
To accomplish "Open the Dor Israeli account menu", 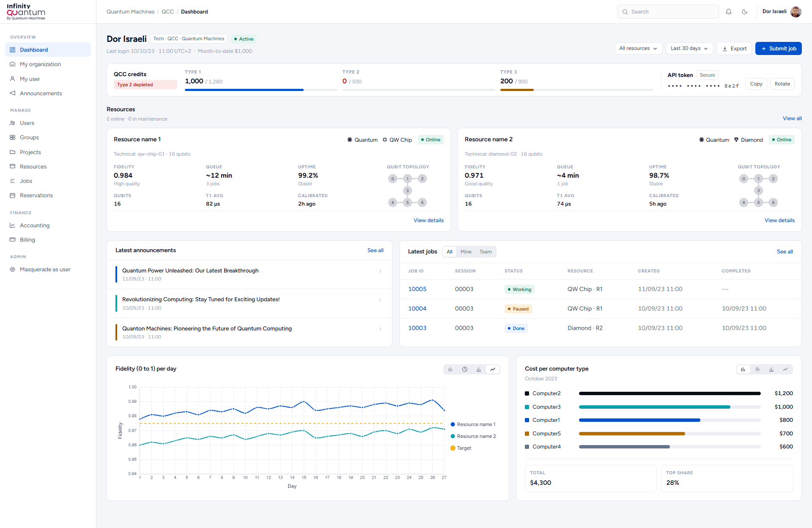I will (782, 12).
